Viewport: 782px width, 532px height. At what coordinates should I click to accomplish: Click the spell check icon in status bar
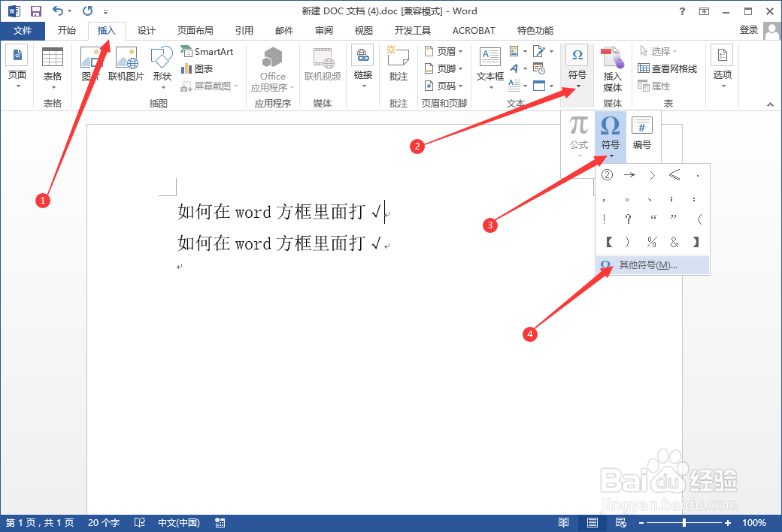[x=139, y=522]
